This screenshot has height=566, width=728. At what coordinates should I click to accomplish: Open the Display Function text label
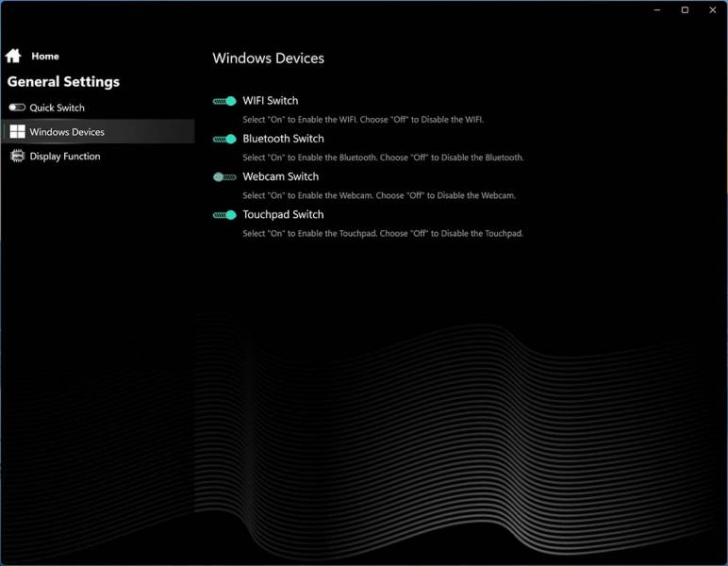coord(64,157)
